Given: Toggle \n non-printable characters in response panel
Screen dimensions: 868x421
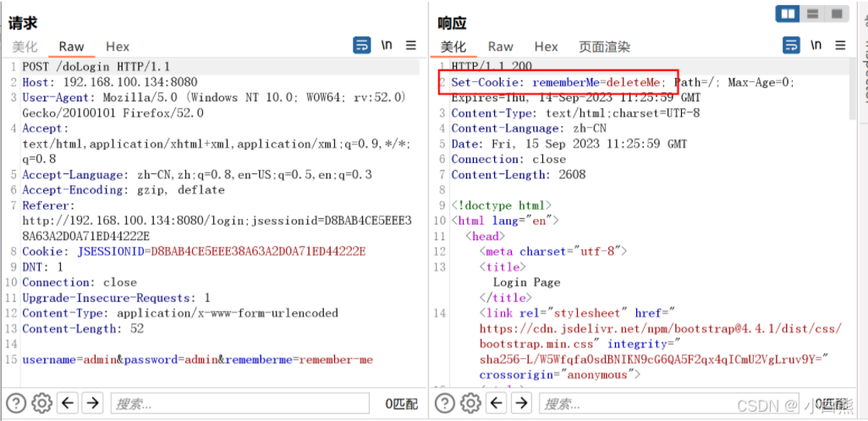Looking at the screenshot, I should (816, 46).
